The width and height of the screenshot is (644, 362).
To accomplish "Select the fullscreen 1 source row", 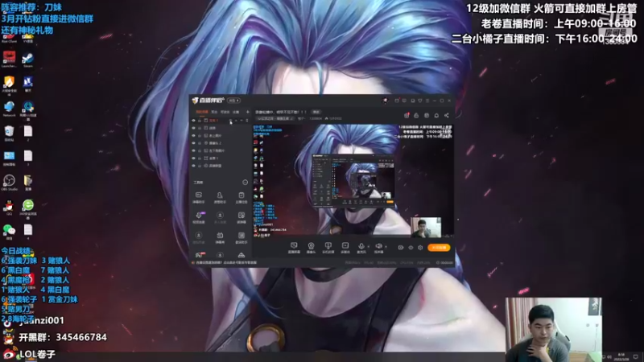I will pyautogui.click(x=221, y=158).
